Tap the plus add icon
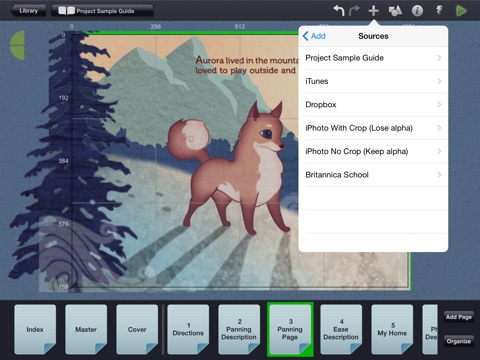This screenshot has height=360, width=480. (x=373, y=11)
